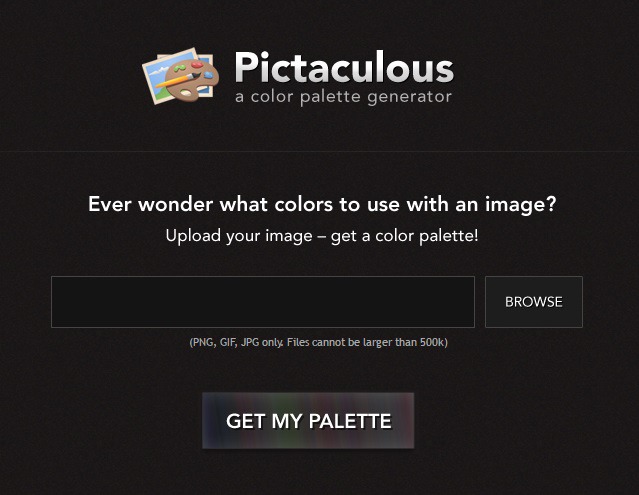Viewport: 639px width, 495px height.
Task: Click the 'Ever wonder what colors' heading
Action: pos(322,204)
